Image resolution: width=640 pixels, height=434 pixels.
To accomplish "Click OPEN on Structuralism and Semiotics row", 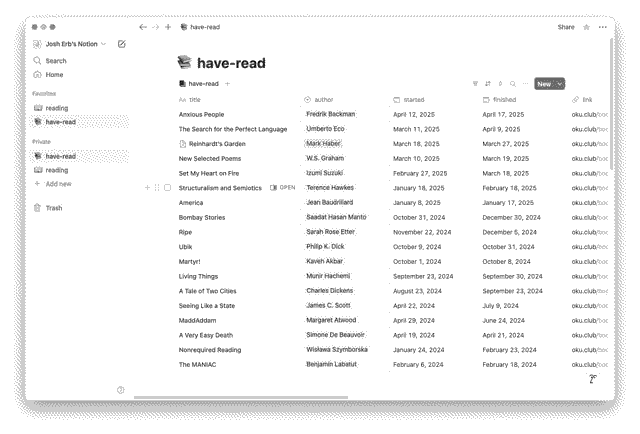I will pos(282,188).
